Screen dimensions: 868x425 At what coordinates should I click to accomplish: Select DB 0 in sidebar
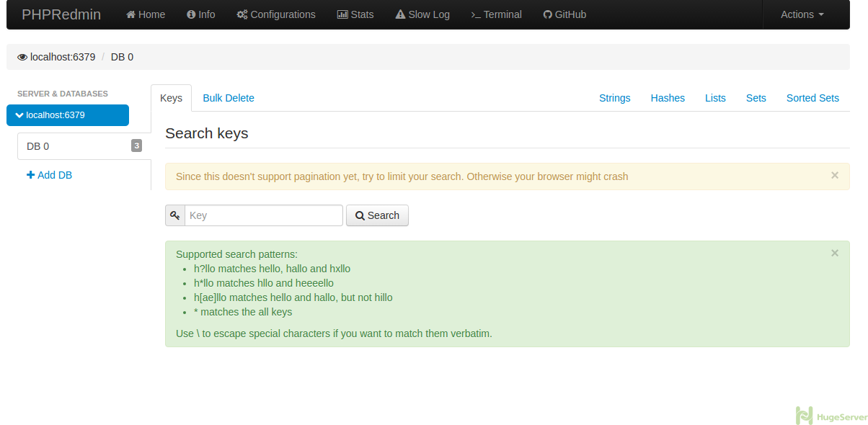click(x=84, y=146)
